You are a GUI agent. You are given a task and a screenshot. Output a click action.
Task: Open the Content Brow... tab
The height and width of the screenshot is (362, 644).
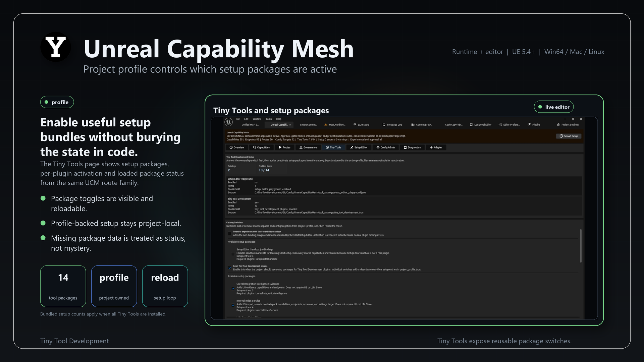(x=422, y=125)
